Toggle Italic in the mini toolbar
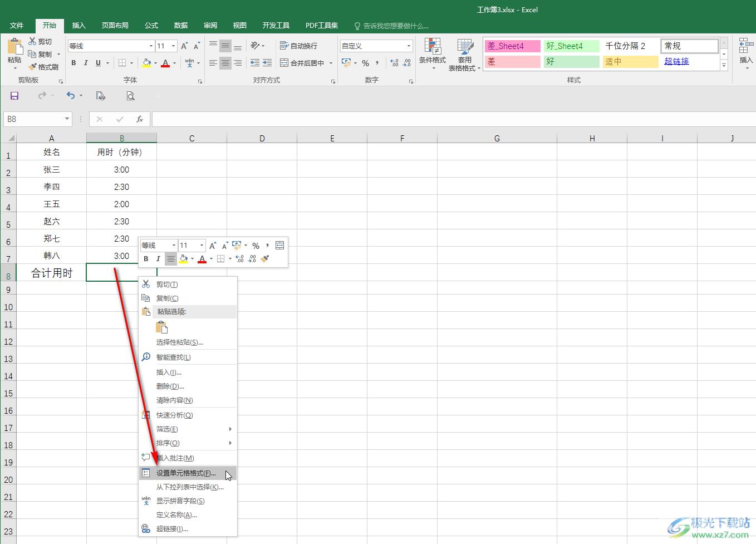Image resolution: width=756 pixels, height=544 pixels. [x=158, y=259]
